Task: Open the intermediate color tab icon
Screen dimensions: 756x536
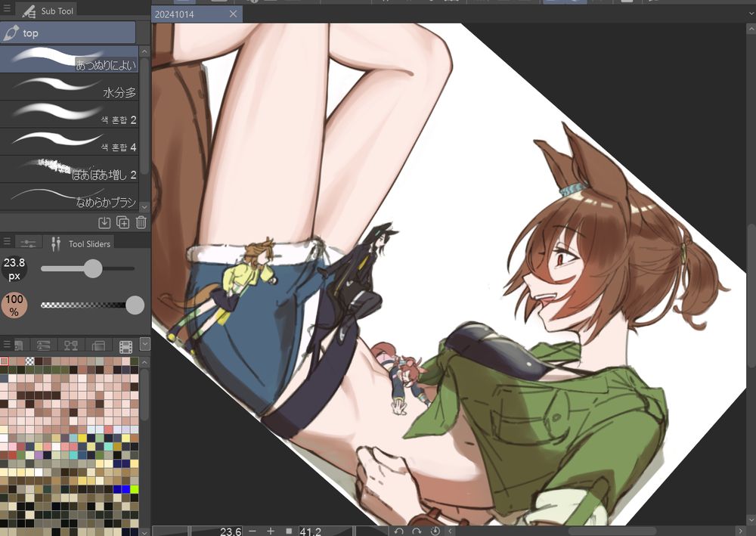Action: [71, 345]
